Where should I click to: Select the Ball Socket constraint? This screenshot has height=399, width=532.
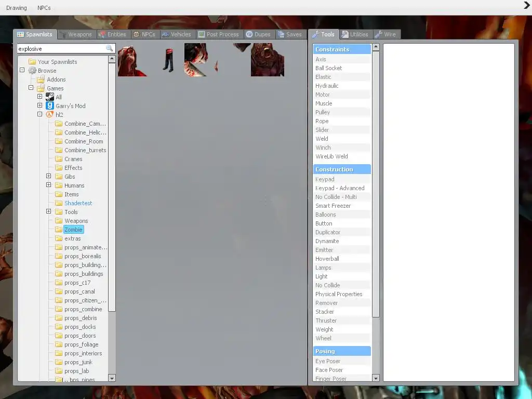click(342, 68)
